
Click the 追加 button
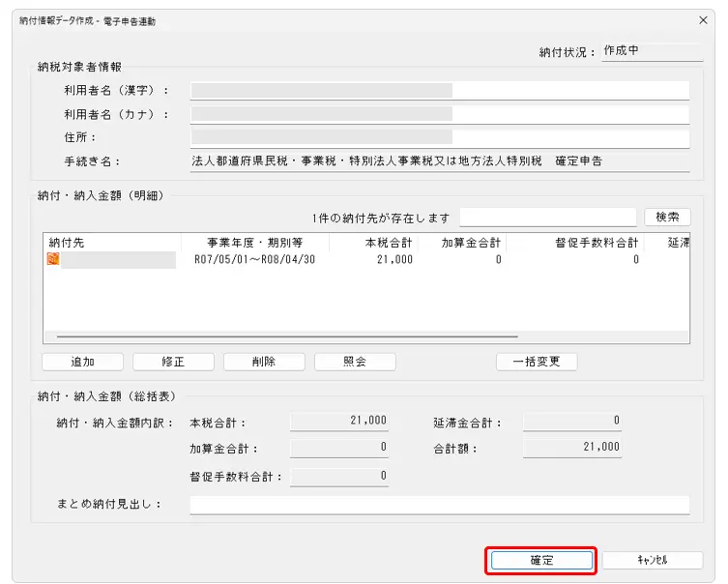[83, 362]
